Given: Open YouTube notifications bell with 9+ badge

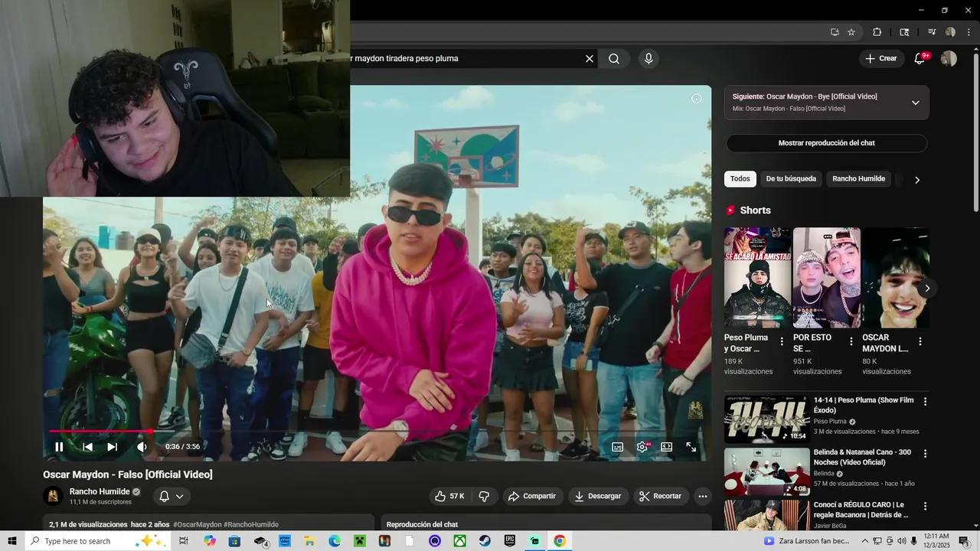Looking at the screenshot, I should point(920,58).
